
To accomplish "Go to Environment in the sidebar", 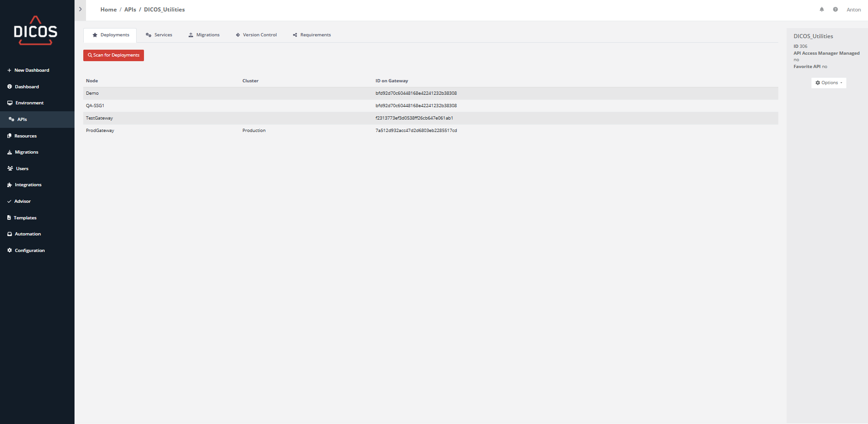I will click(29, 103).
